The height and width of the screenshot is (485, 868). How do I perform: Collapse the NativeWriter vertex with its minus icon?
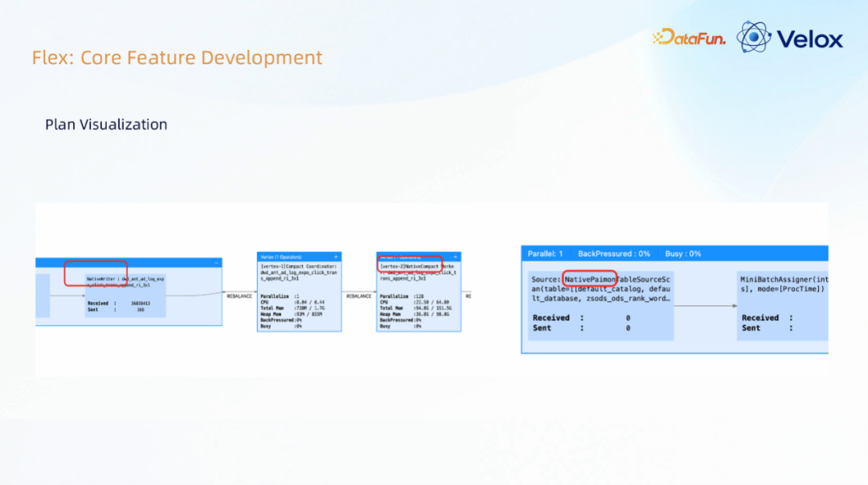pyautogui.click(x=216, y=263)
